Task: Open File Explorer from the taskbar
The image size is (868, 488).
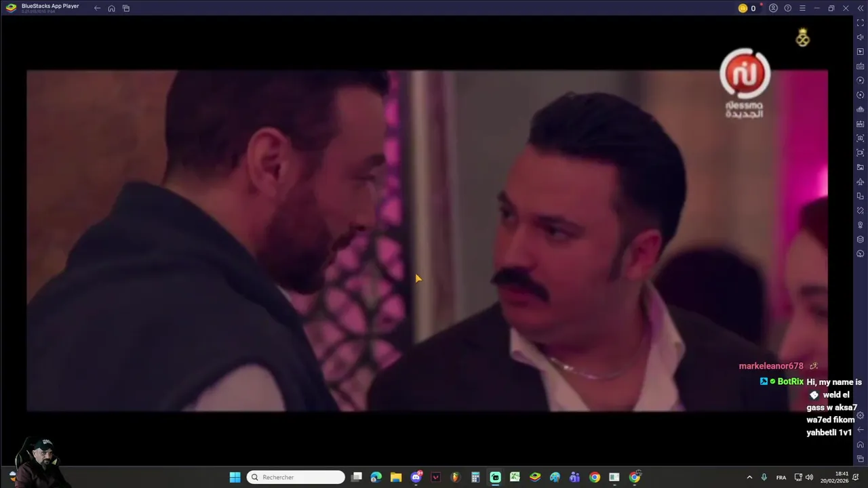Action: click(x=396, y=477)
